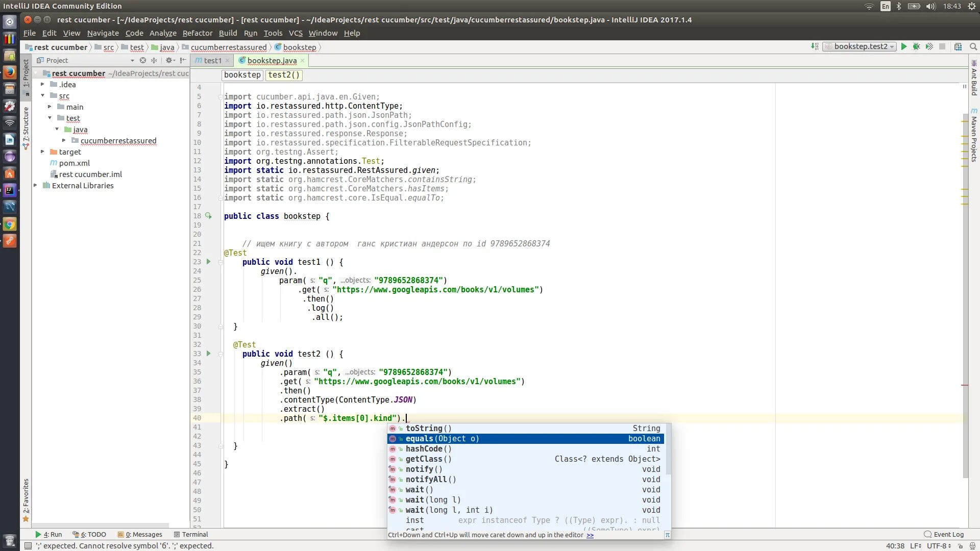Toggle the Maven Projects side panel
Image resolution: width=980 pixels, height=551 pixels.
(974, 136)
